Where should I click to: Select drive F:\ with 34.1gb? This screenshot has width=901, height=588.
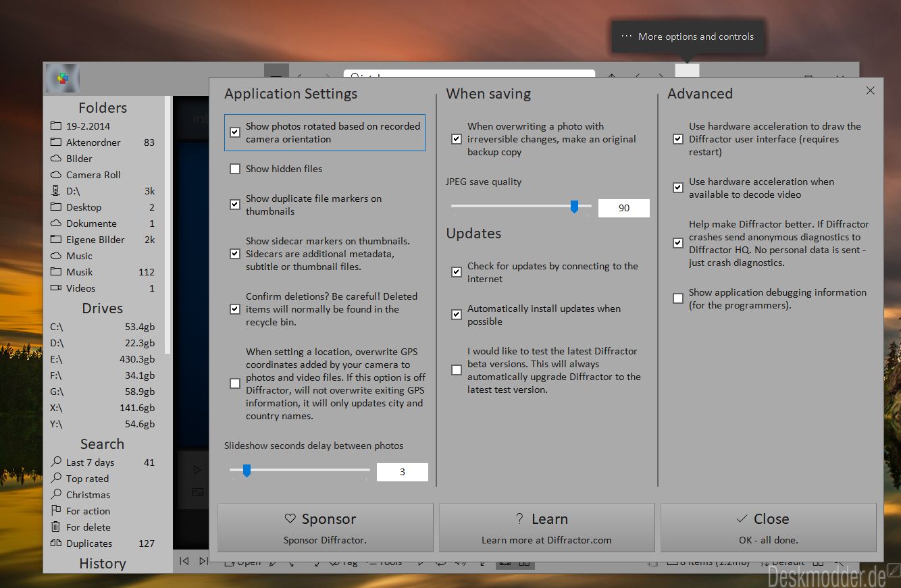tap(103, 375)
